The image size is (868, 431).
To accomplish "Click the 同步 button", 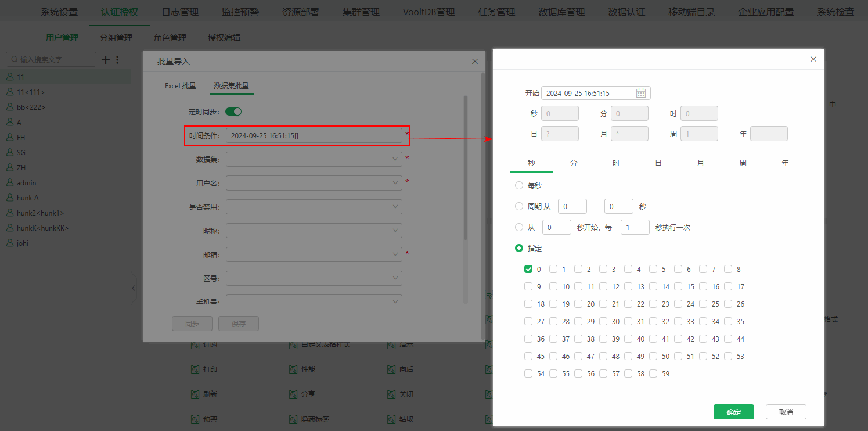I will pos(192,324).
